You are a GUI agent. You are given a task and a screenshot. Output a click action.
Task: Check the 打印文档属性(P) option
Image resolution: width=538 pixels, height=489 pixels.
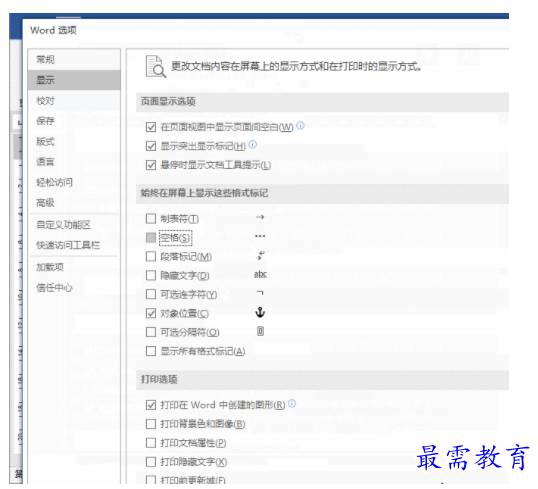tap(151, 443)
